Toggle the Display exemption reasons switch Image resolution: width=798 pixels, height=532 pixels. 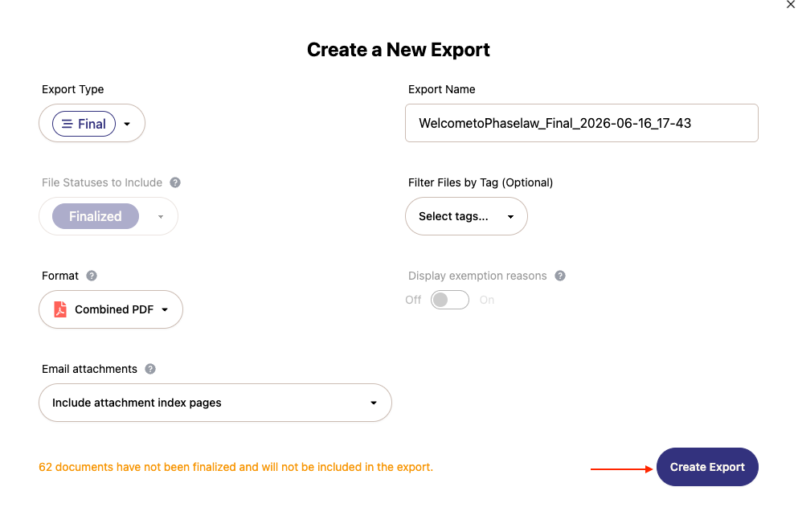tap(449, 300)
